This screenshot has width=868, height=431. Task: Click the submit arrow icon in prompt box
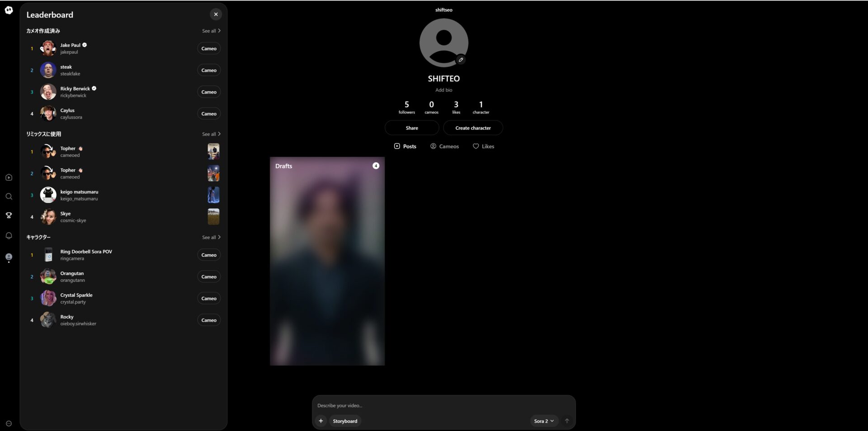click(x=566, y=421)
